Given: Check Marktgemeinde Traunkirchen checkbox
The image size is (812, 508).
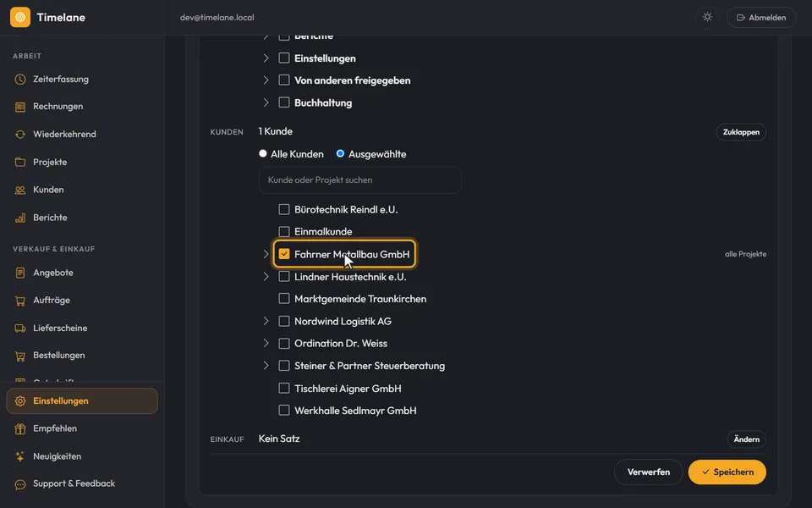Looking at the screenshot, I should click(284, 299).
